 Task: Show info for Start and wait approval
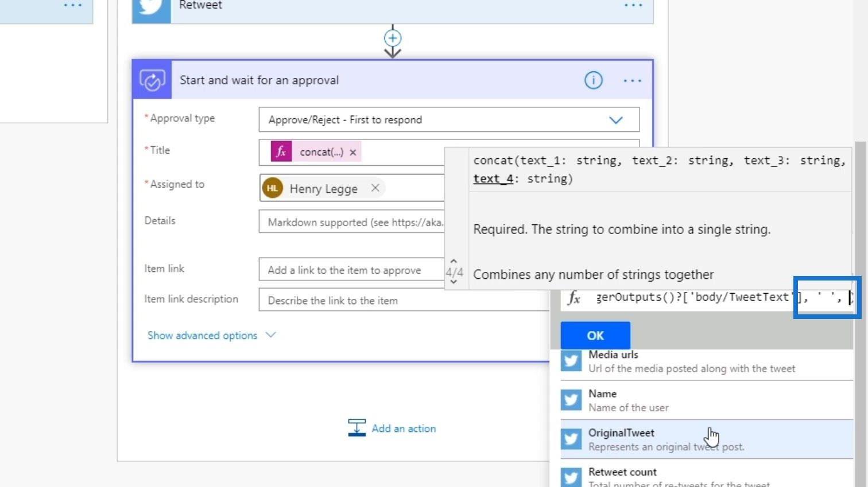(x=594, y=80)
